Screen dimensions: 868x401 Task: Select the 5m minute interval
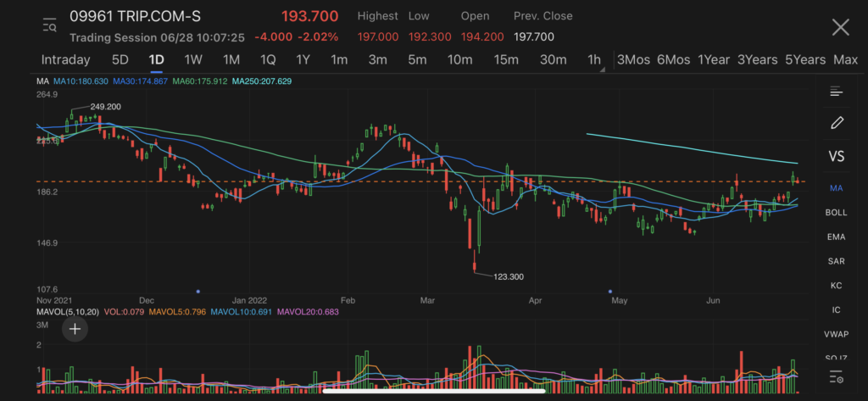[417, 60]
